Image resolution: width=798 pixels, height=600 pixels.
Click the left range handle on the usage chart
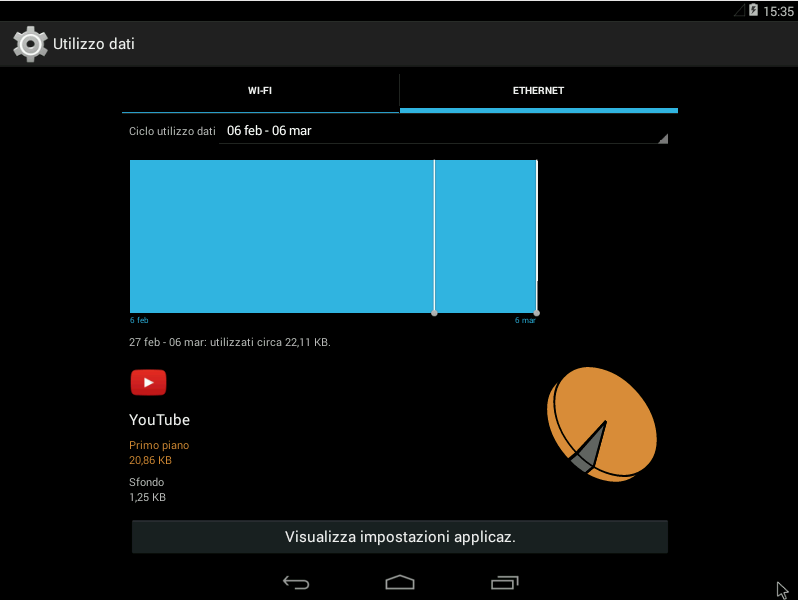pyautogui.click(x=434, y=313)
